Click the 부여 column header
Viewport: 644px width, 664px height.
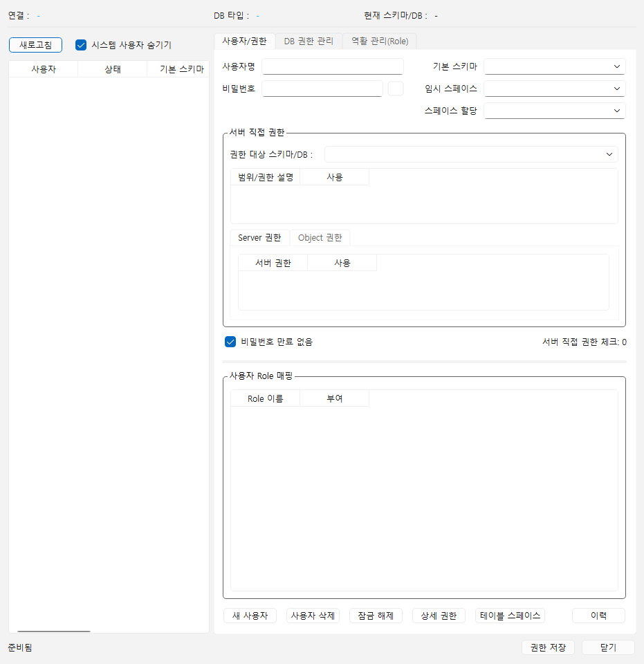(335, 398)
